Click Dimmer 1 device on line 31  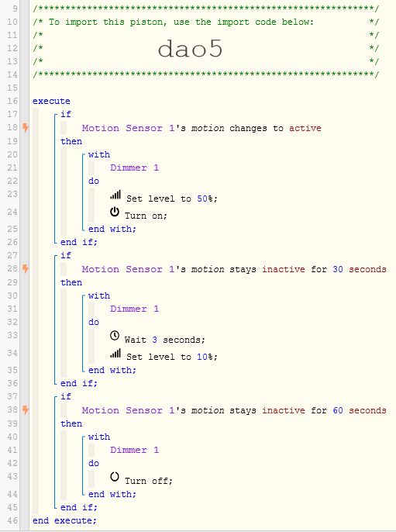pos(135,309)
